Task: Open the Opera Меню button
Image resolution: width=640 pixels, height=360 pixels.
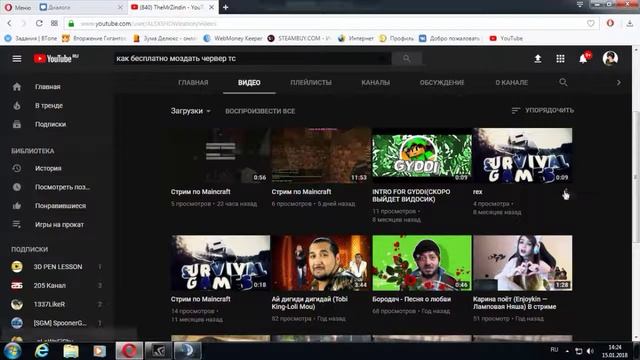Action: tap(18, 7)
